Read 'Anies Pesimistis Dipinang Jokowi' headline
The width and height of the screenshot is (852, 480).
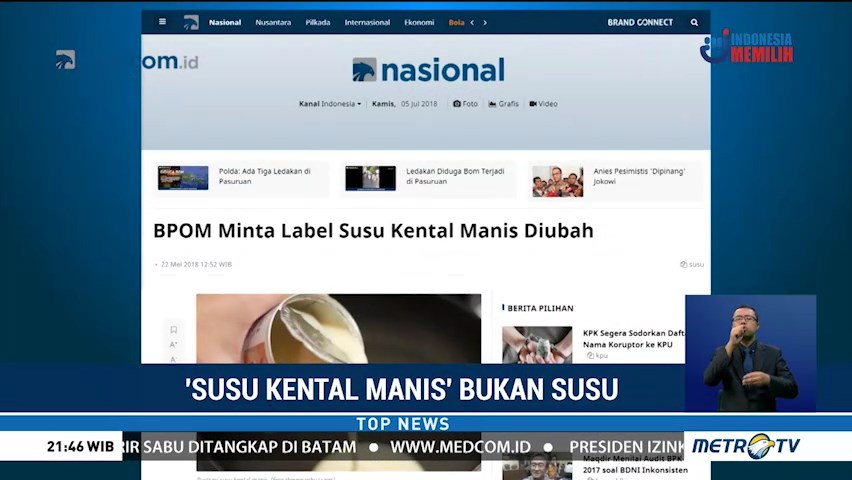(x=639, y=176)
